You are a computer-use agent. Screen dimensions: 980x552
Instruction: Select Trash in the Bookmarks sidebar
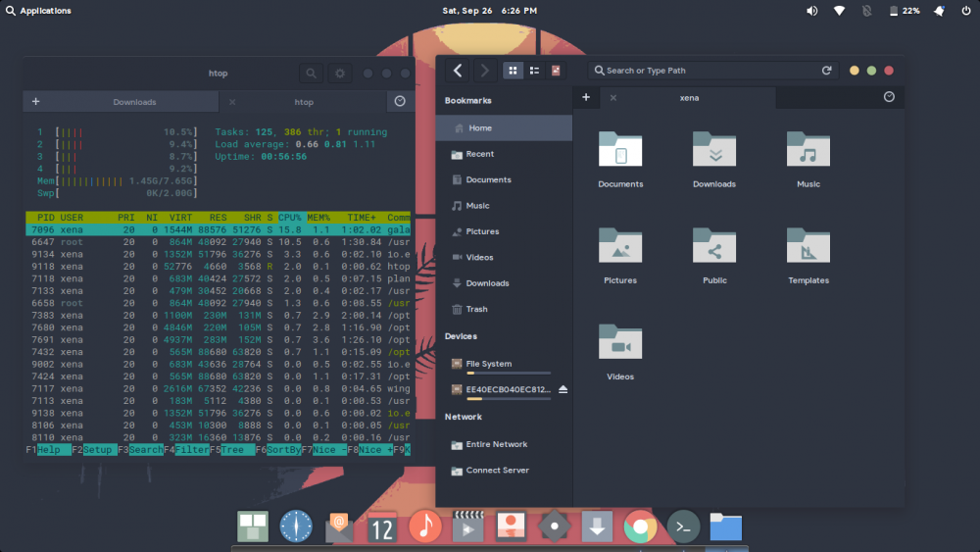click(x=476, y=309)
